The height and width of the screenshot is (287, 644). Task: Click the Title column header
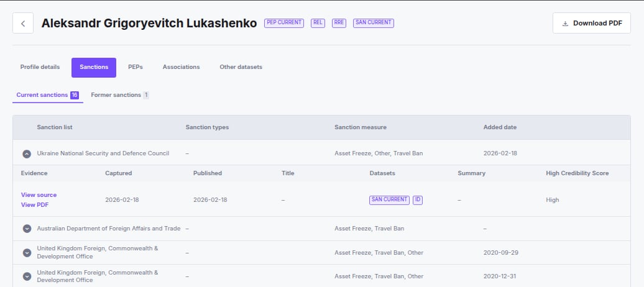pyautogui.click(x=288, y=173)
